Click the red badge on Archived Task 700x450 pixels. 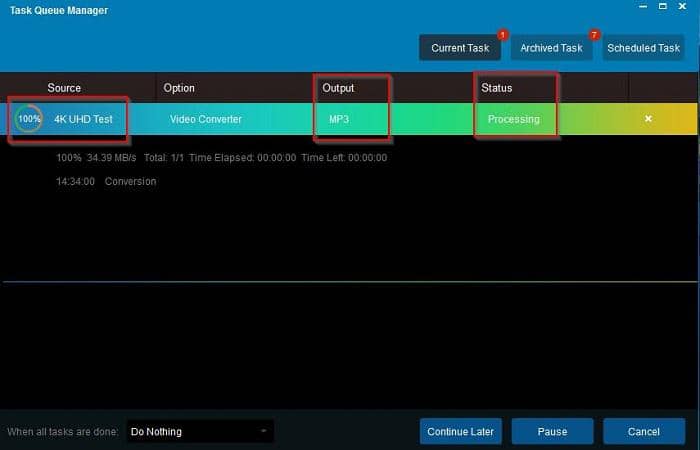[594, 35]
